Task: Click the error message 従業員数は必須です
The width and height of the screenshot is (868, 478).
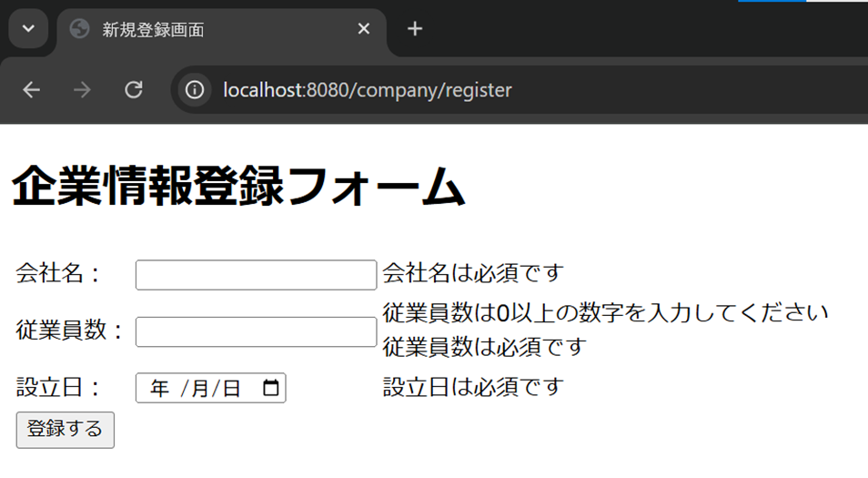Action: pyautogui.click(x=484, y=347)
